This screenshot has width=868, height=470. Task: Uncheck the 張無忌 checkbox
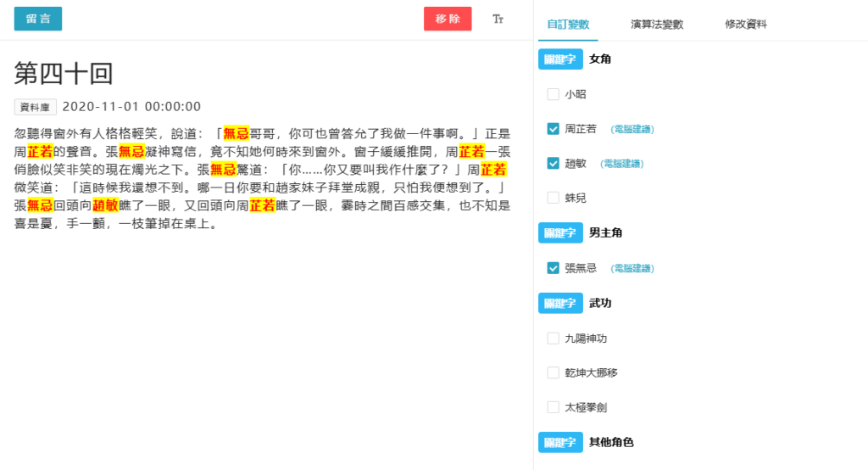coord(554,268)
